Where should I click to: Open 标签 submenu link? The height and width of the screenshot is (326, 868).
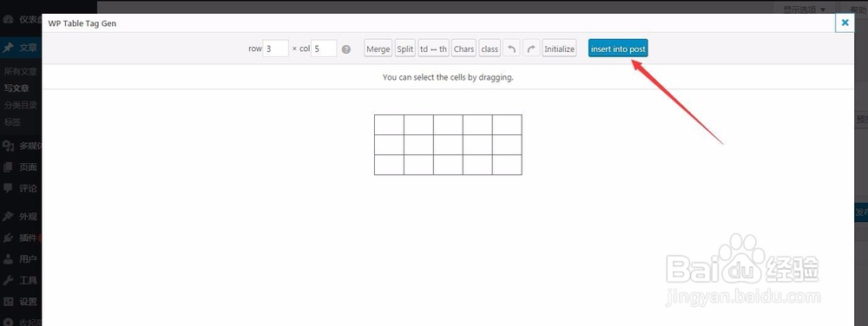coord(12,122)
